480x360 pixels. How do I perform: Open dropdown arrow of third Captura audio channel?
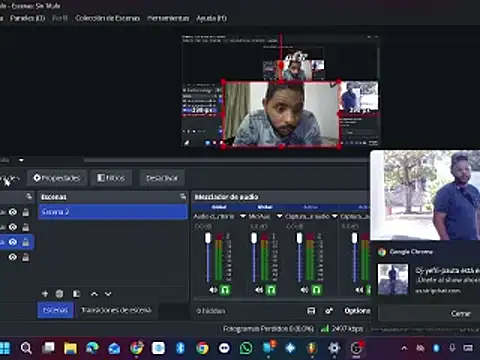[334, 216]
